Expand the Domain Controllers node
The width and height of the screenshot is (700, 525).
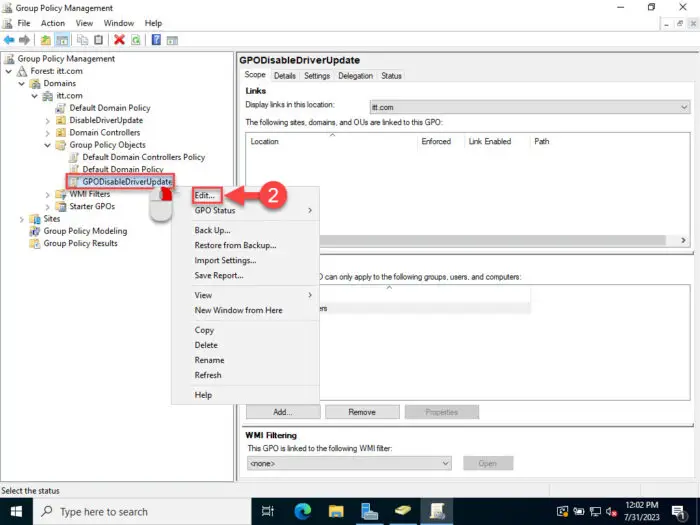point(47,133)
